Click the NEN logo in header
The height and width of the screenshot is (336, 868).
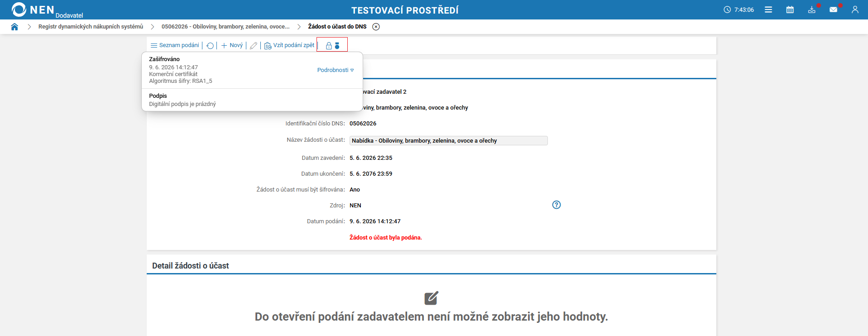[x=33, y=10]
